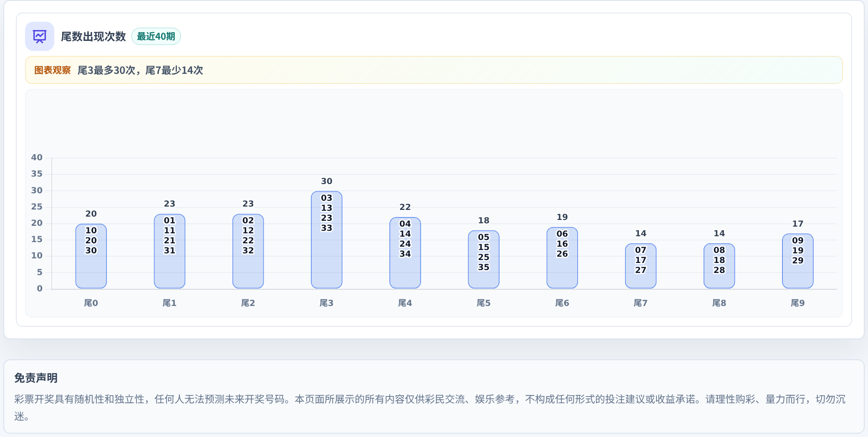The width and height of the screenshot is (868, 437).
Task: Select the 尾7 bar in the chart
Action: 641,266
